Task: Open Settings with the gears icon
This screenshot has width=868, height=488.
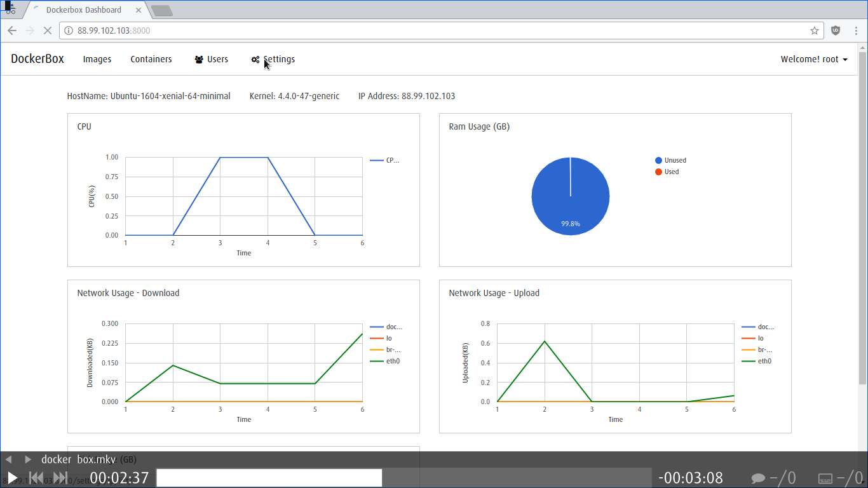Action: pos(273,59)
